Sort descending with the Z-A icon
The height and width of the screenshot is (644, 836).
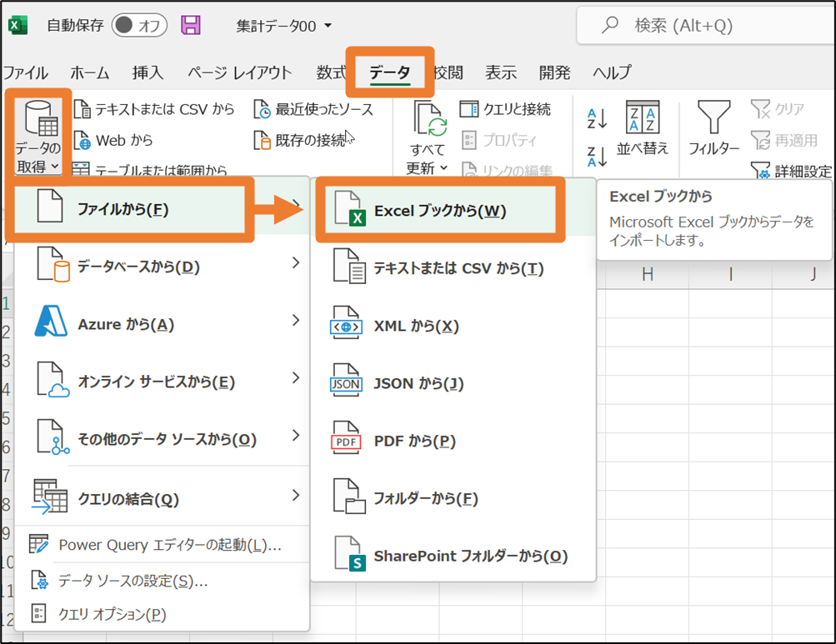(x=597, y=157)
